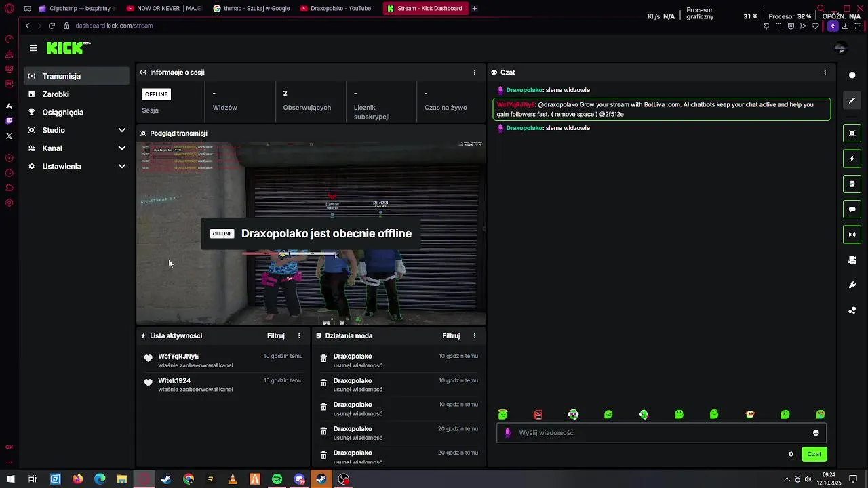Open the wrench tools icon in the right toolbar
This screenshot has height=488, width=868.
coord(852,285)
